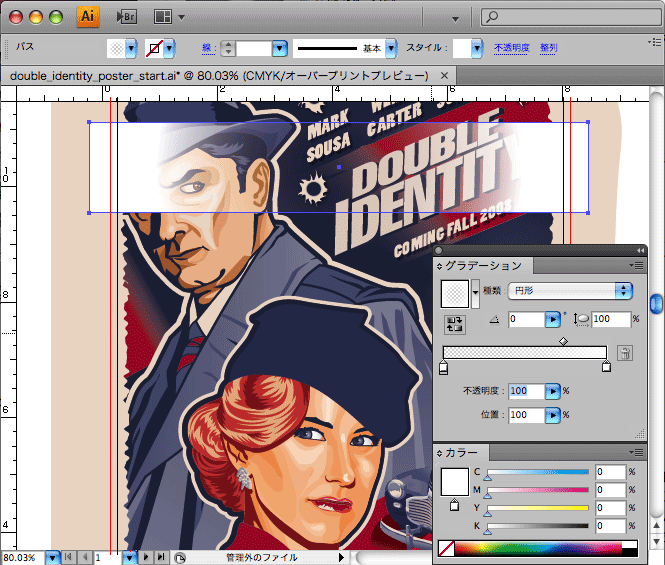Screen dimensions: 665x565
Task: Click the reverse gradient icon
Action: point(455,324)
